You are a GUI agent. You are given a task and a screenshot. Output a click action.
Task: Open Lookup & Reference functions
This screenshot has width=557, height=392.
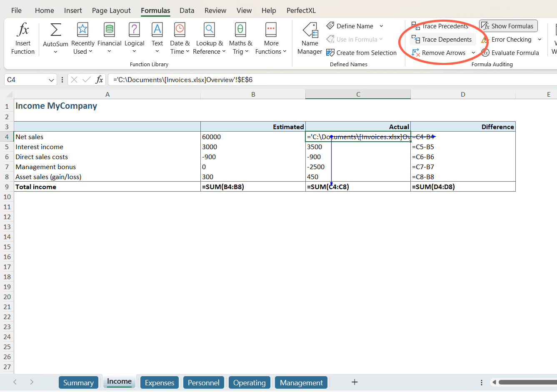coord(209,30)
